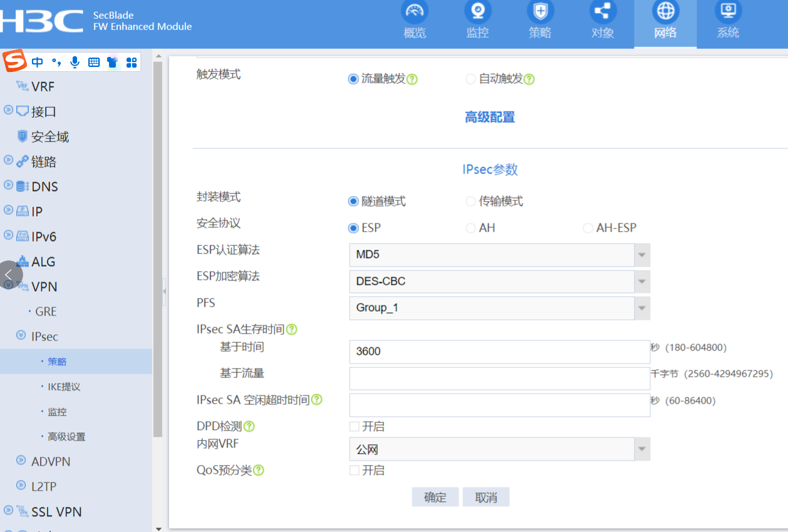Expand the ADVPN tree node
The height and width of the screenshot is (532, 788).
(x=21, y=460)
